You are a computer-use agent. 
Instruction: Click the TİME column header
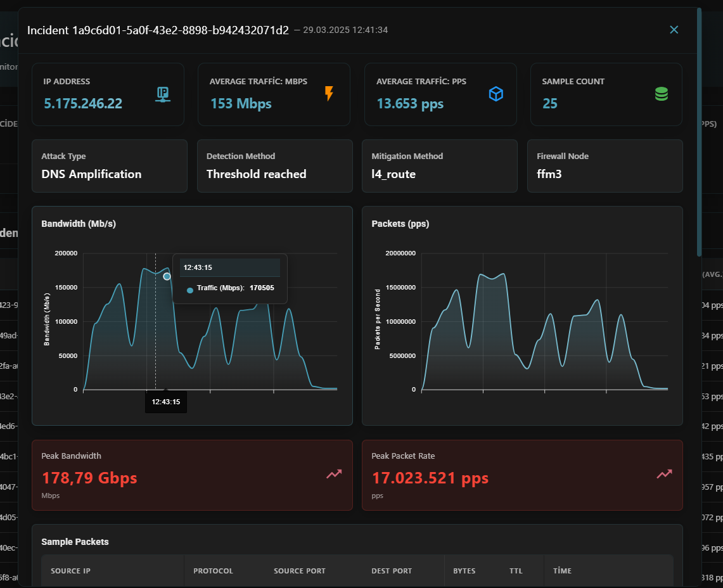(562, 571)
